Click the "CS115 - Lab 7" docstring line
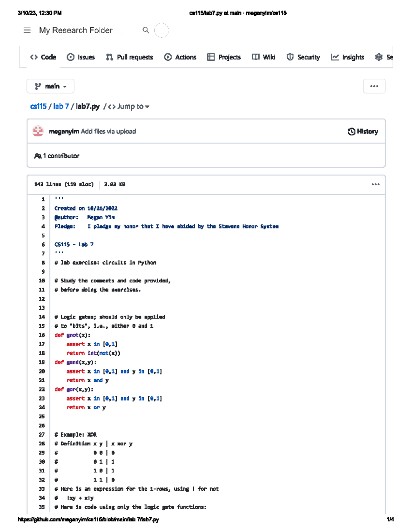This screenshot has width=411, height=532. (x=74, y=245)
